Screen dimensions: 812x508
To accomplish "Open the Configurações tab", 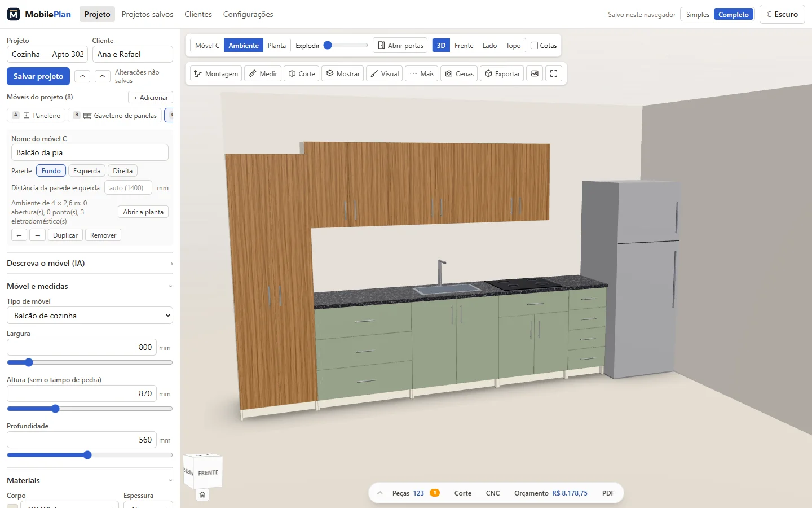I will (248, 14).
